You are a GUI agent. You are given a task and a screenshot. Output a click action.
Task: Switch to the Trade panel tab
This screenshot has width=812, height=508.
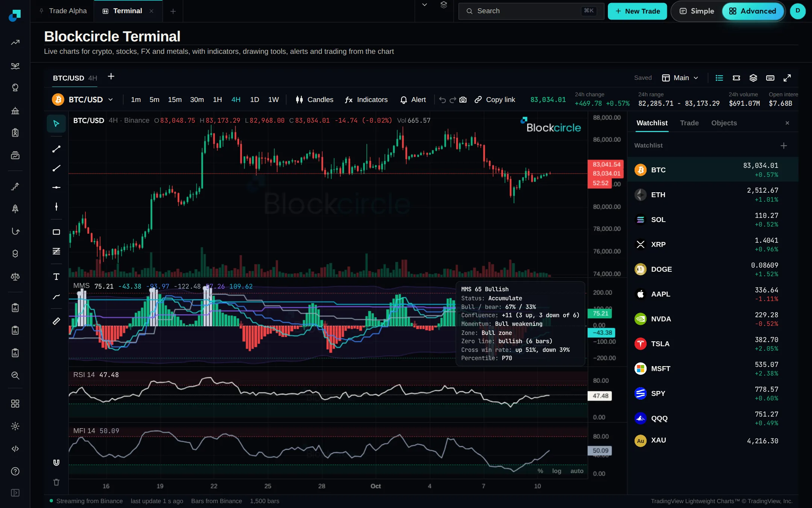point(689,123)
